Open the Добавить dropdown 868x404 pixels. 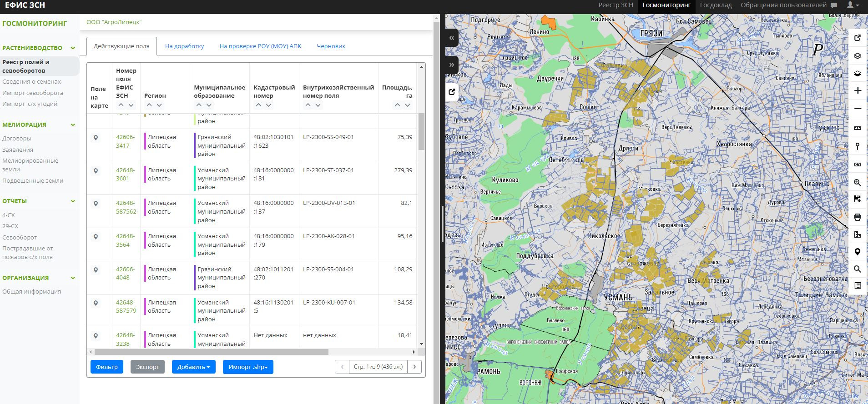pyautogui.click(x=193, y=367)
